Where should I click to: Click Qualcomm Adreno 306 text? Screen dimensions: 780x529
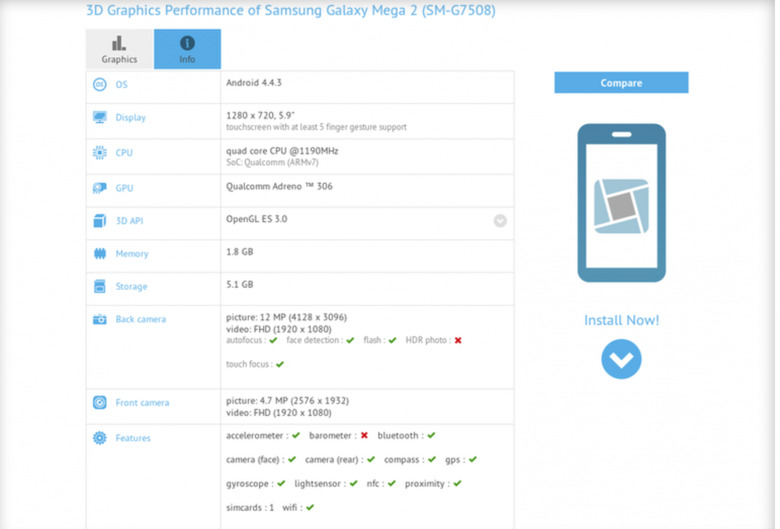[x=279, y=186]
